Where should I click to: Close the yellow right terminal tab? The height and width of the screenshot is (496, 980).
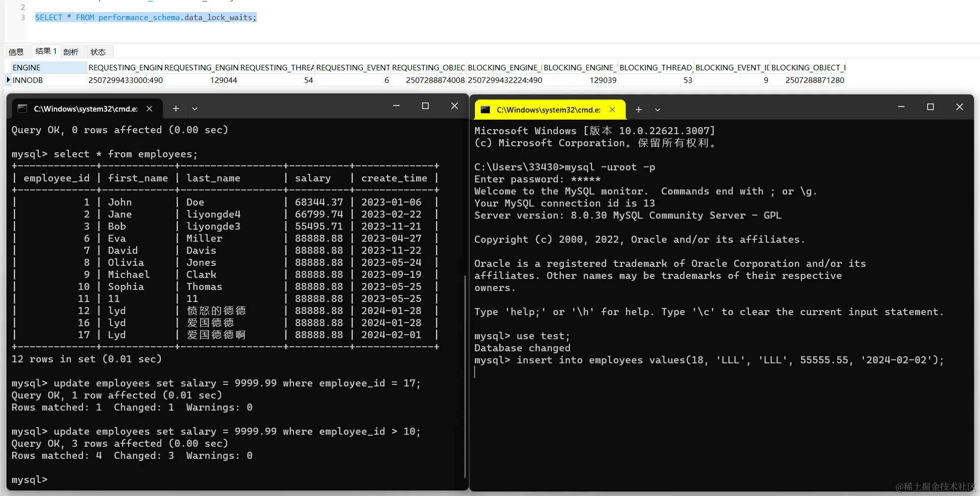tap(612, 110)
